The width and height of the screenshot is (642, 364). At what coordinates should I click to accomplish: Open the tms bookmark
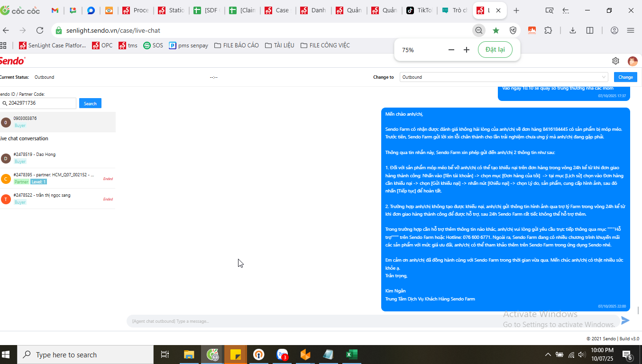click(128, 45)
